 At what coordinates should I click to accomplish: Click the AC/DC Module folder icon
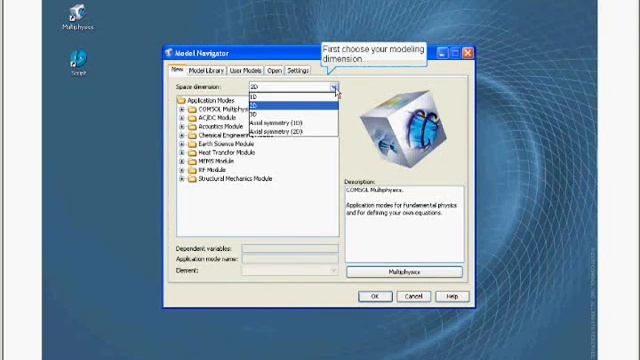[192, 118]
